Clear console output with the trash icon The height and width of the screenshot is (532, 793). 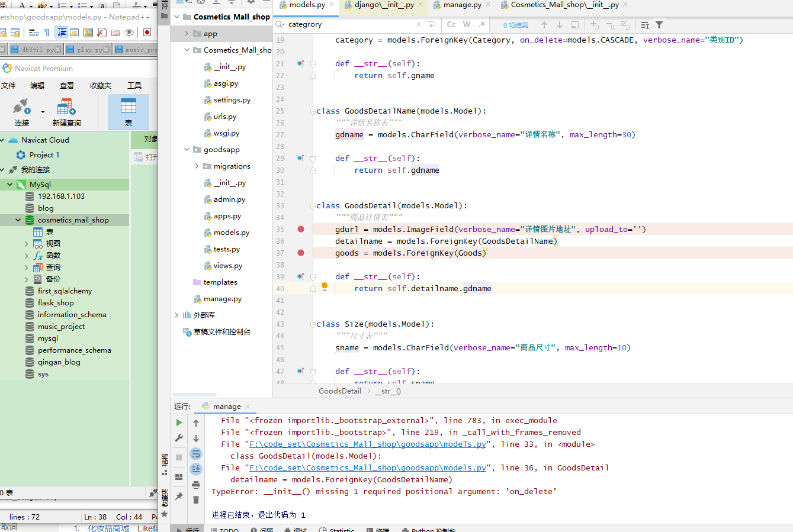pos(196,500)
